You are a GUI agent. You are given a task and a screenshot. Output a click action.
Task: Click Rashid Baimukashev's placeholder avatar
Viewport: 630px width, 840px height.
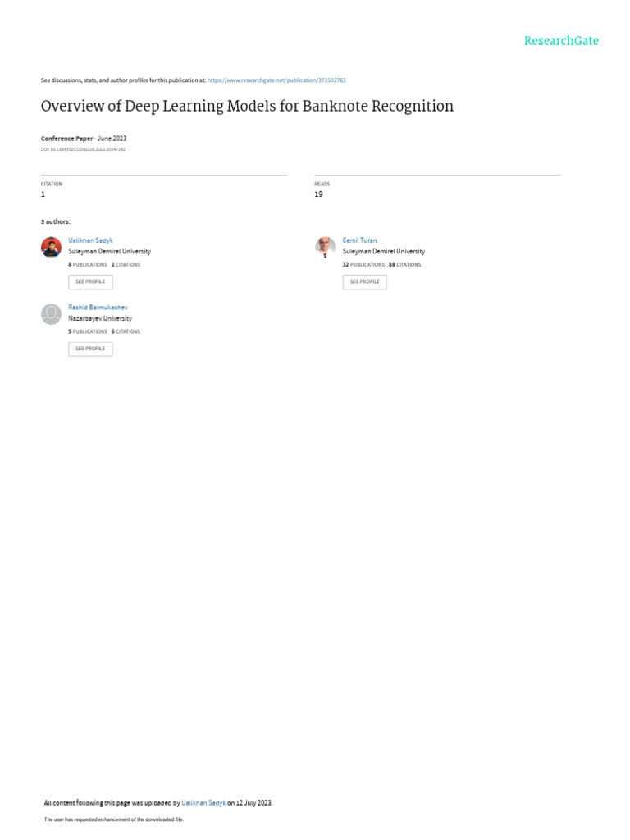tap(52, 314)
